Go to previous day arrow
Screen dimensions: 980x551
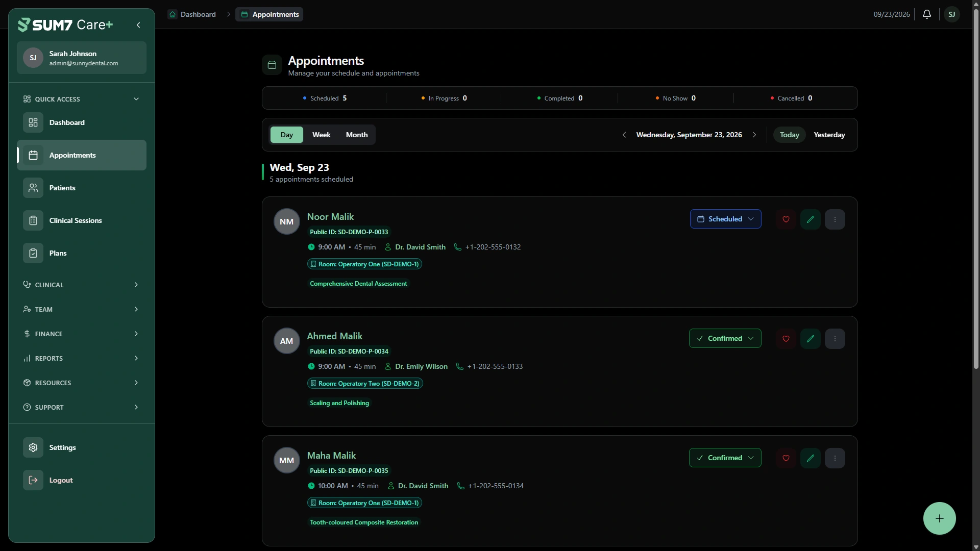point(624,135)
